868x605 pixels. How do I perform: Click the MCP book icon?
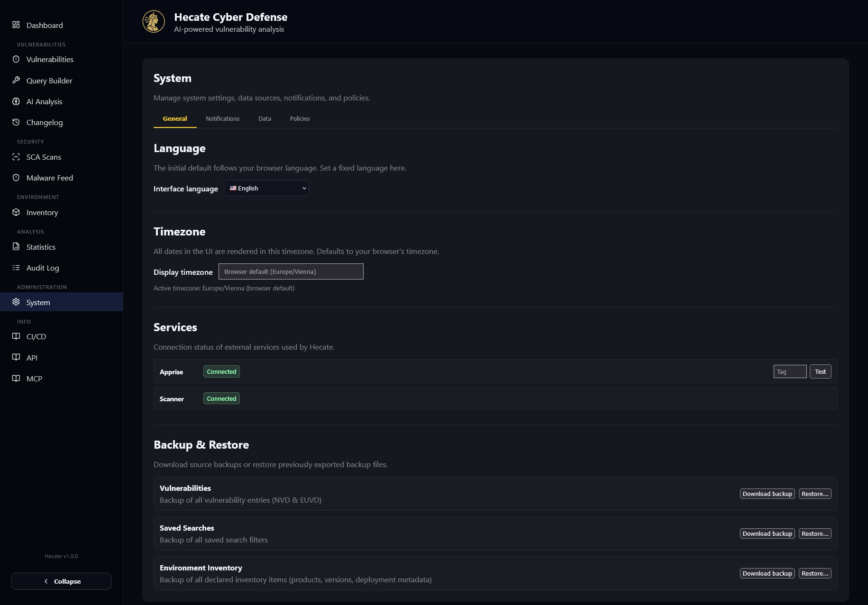pos(16,378)
